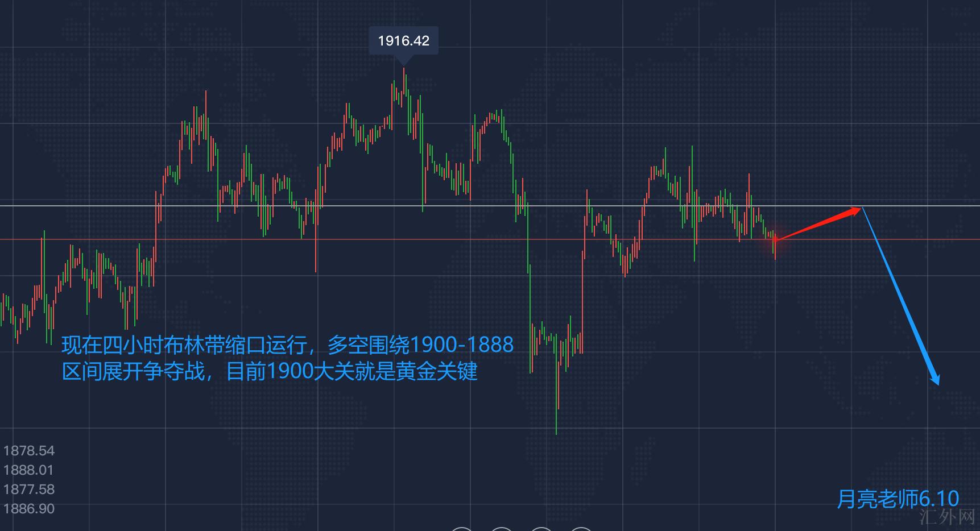Click the 1916.42 peak price label

point(403,41)
